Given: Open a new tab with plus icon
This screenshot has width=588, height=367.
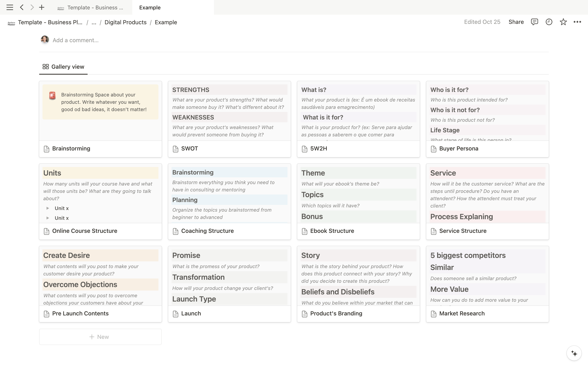Looking at the screenshot, I should click(42, 7).
